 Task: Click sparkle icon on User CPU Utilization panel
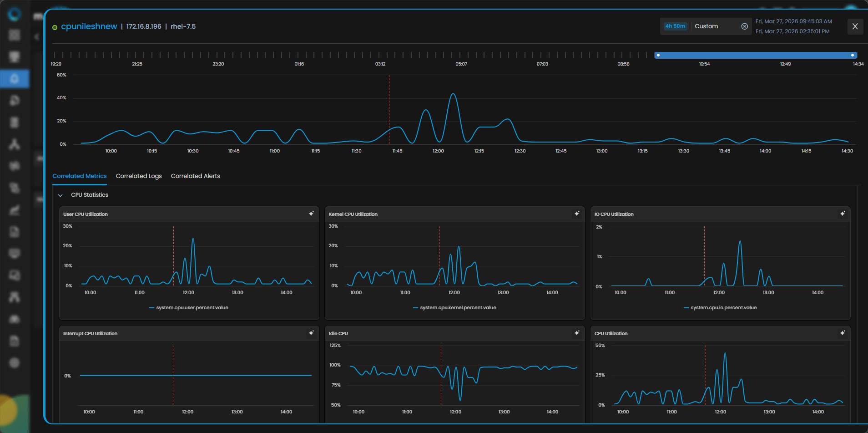pyautogui.click(x=311, y=214)
